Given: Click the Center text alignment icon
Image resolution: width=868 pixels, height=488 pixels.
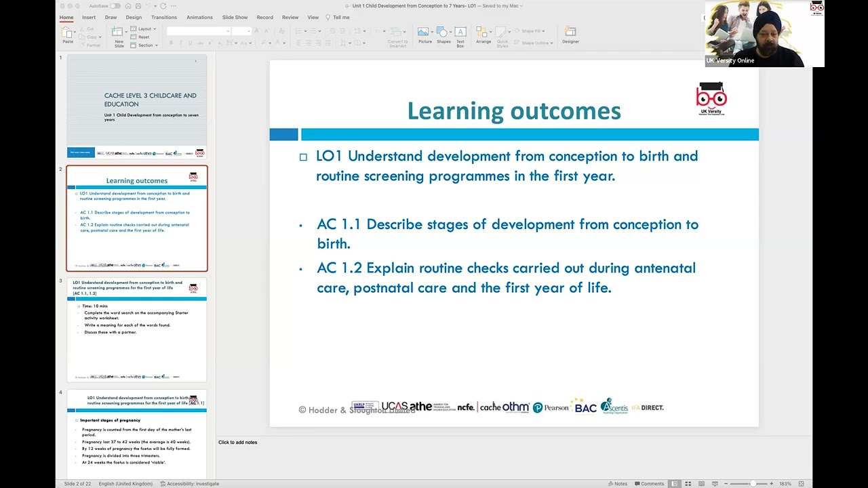Looking at the screenshot, I should coord(309,43).
